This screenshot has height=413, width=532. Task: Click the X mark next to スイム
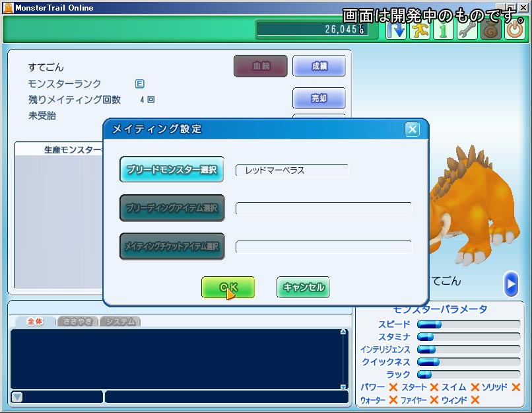tap(475, 387)
